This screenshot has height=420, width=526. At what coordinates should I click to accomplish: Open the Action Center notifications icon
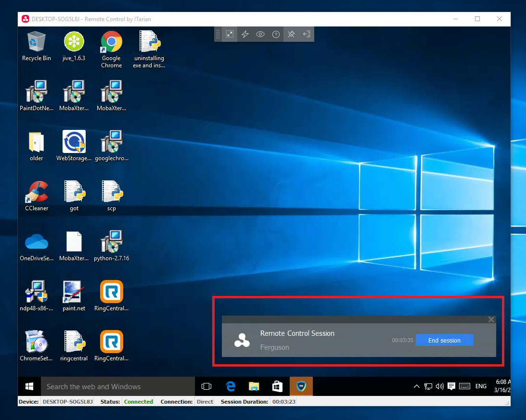[x=451, y=386]
